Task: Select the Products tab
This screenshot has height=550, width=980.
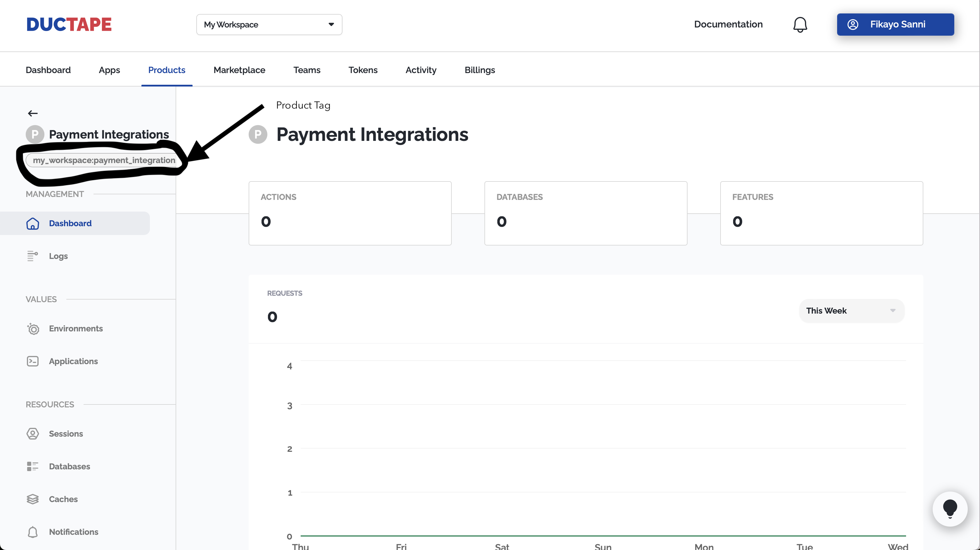Action: [x=167, y=70]
